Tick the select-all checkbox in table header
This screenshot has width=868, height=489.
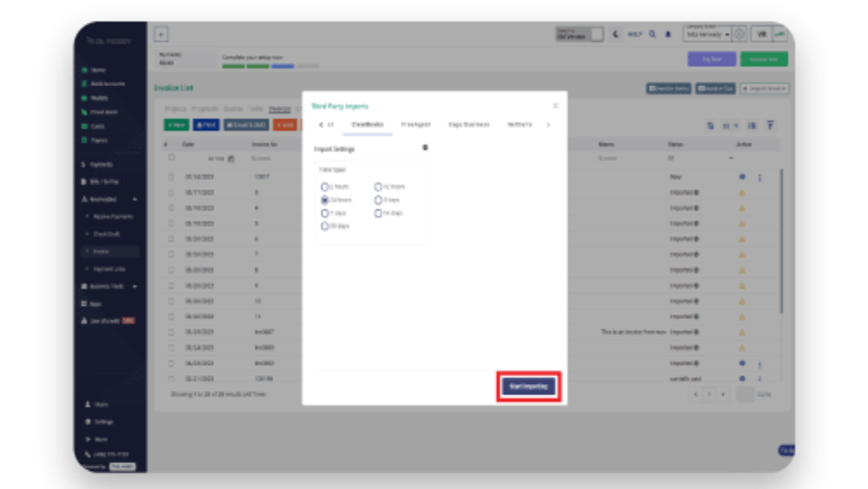(x=172, y=158)
